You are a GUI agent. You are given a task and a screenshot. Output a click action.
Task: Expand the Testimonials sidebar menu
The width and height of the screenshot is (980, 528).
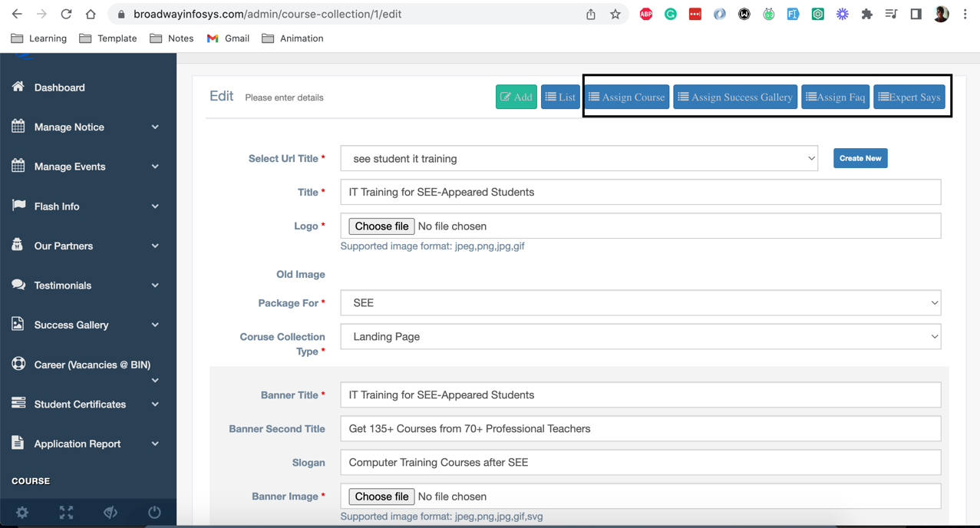pos(84,285)
